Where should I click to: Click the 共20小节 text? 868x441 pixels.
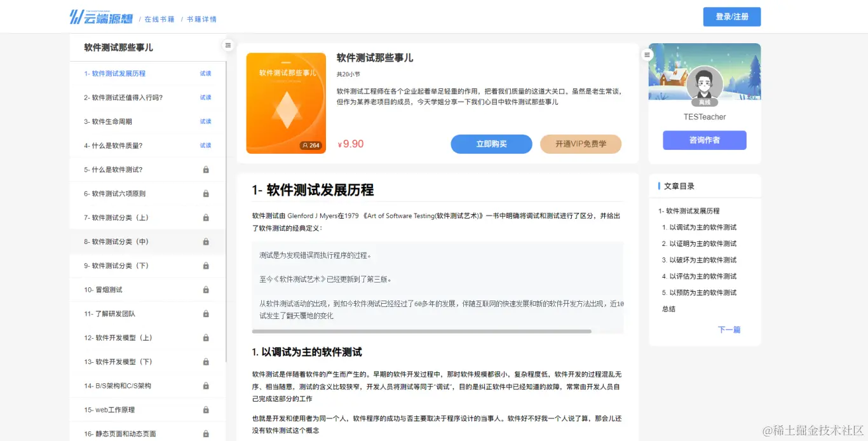point(348,74)
